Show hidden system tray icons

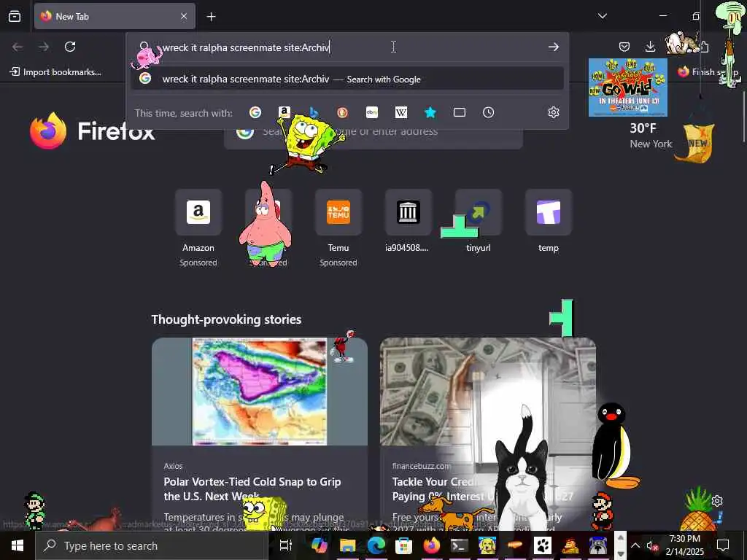[x=635, y=545]
